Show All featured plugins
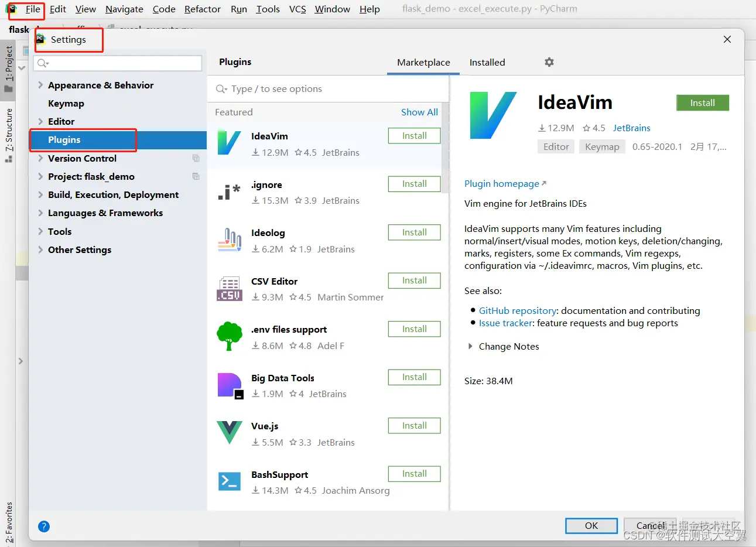 coord(419,112)
